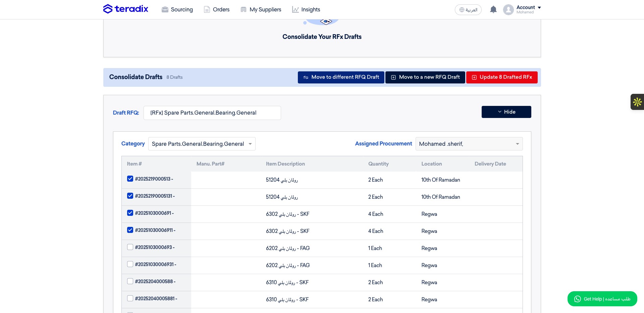This screenshot has width=644, height=313.
Task: Uncheck item #20252190005131
Action: click(x=130, y=196)
